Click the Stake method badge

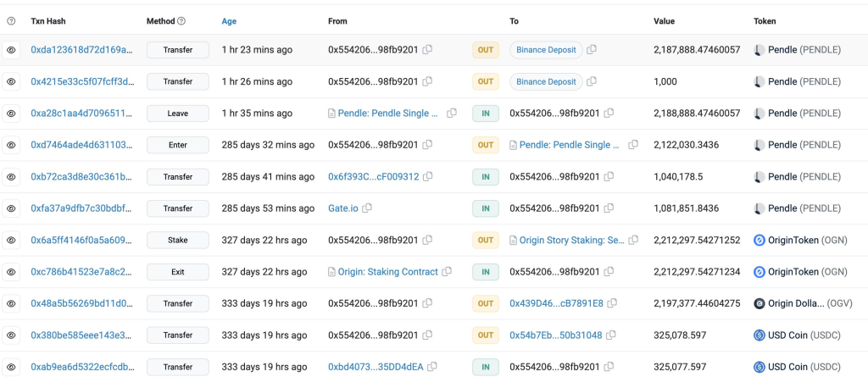[178, 241]
